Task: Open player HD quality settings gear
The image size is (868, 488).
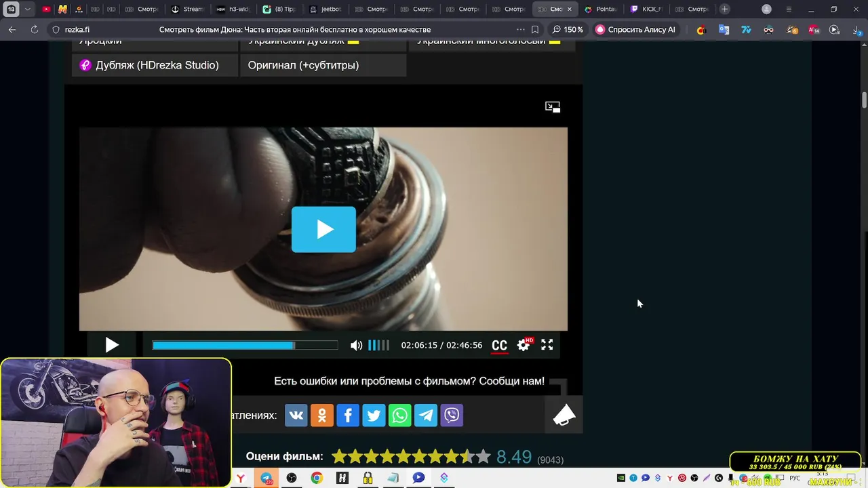Action: (524, 345)
